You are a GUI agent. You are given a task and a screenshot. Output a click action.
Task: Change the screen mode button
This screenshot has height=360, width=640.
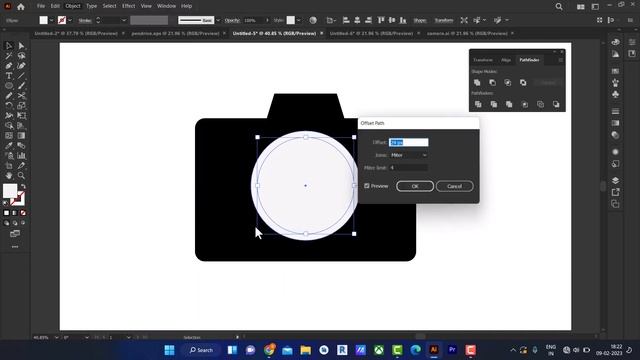[x=15, y=233]
